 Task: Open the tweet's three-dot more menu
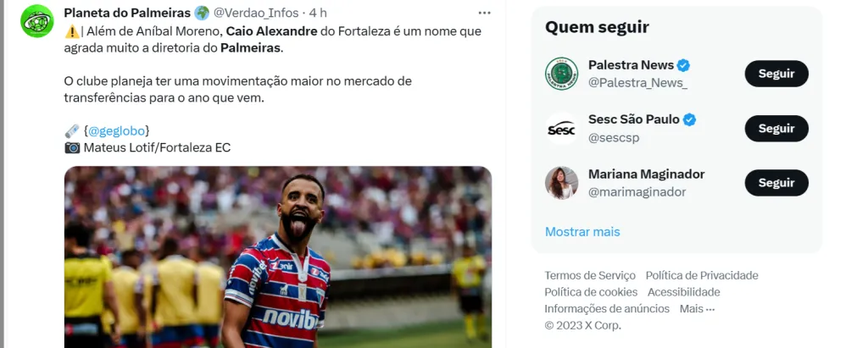pos(484,13)
